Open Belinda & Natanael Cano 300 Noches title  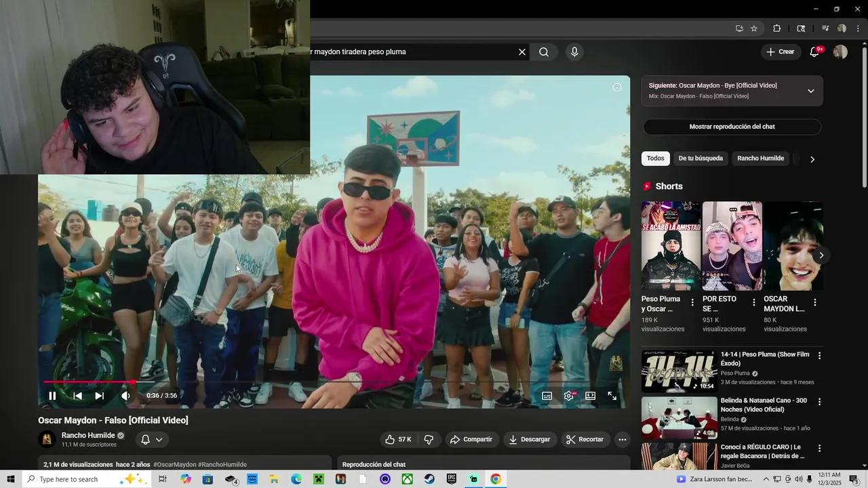[764, 405]
